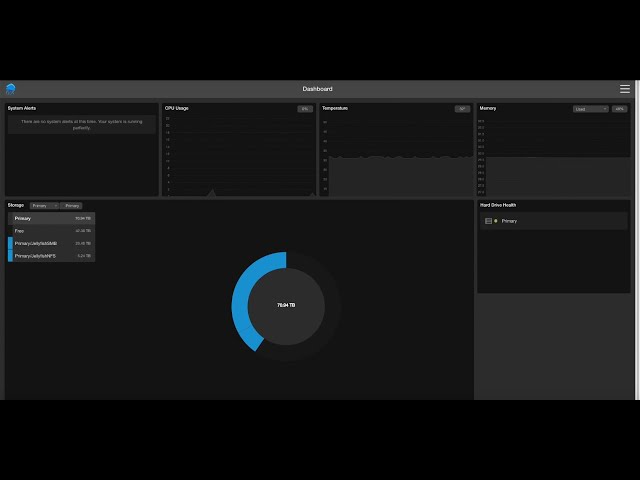This screenshot has width=640, height=480.
Task: Click blue swatch beside Primary/JellyfishSMB
Action: click(x=10, y=243)
